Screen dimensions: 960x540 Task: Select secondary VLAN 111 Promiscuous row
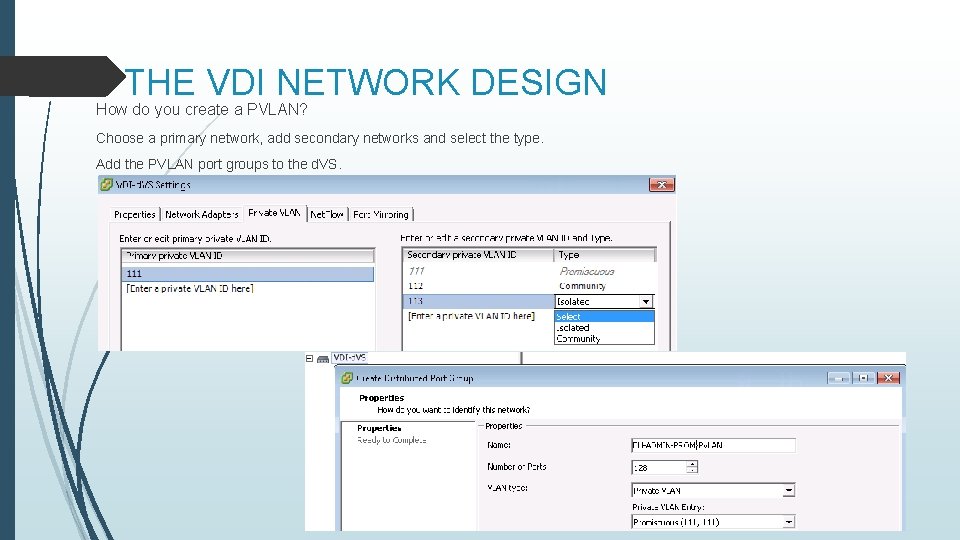point(529,271)
